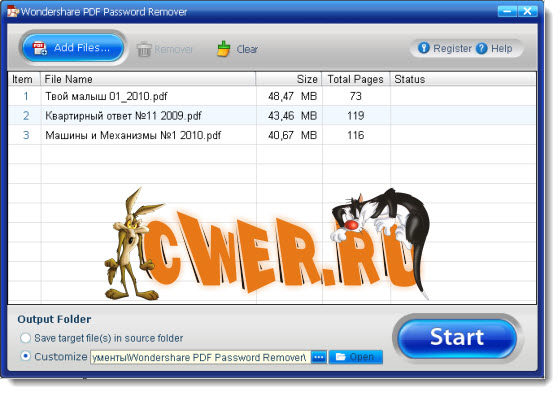Select the Customize output radio button
Viewport: 560px width, 394px height.
point(25,356)
